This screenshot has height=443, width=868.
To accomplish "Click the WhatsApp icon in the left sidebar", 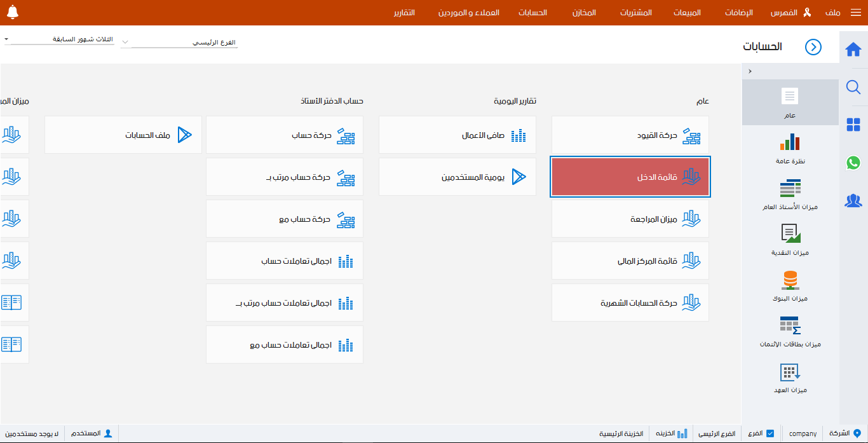I will tap(853, 163).
